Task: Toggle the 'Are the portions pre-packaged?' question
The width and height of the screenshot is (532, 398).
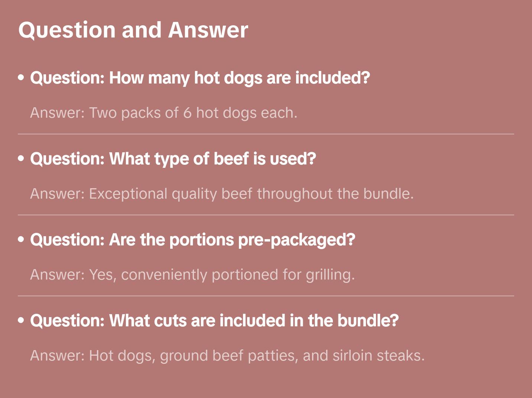Action: [192, 240]
